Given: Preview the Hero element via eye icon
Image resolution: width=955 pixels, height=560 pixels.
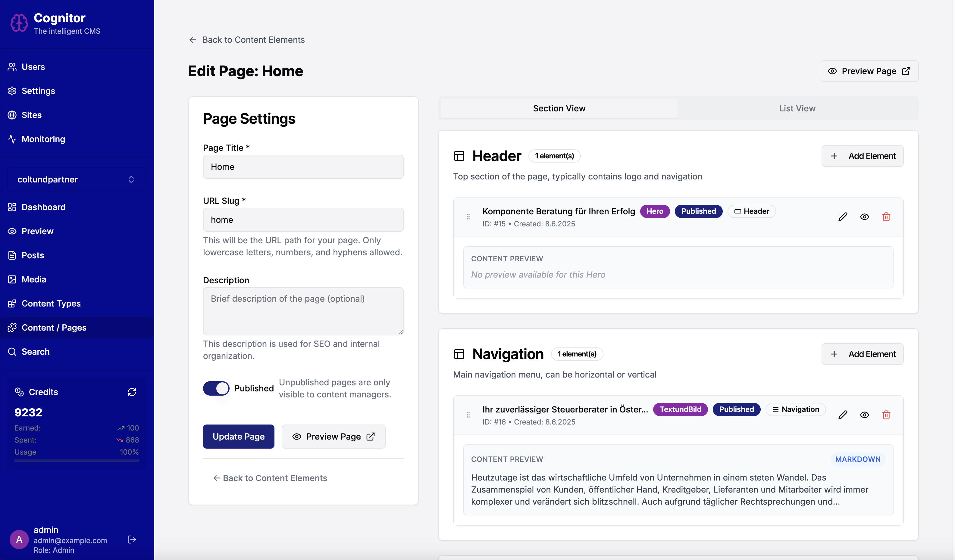Looking at the screenshot, I should 864,216.
